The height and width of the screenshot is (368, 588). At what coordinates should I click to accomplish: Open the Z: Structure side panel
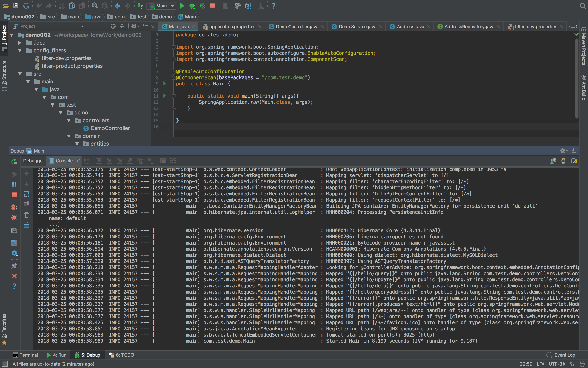click(x=4, y=75)
